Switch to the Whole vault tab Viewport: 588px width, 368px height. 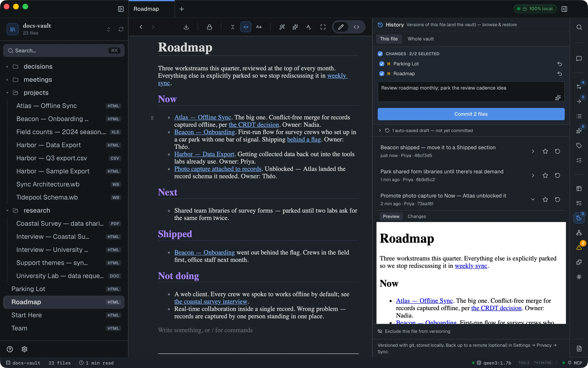tap(420, 39)
